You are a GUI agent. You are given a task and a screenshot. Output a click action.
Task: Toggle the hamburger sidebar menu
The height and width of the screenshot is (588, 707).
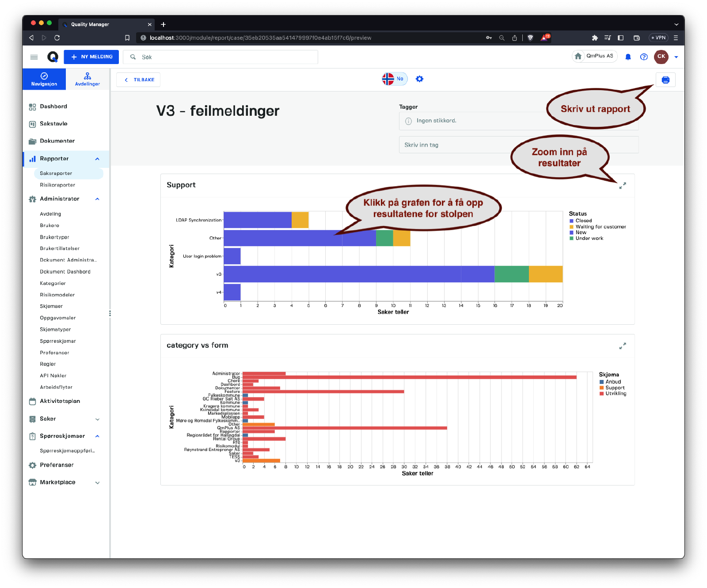[34, 57]
